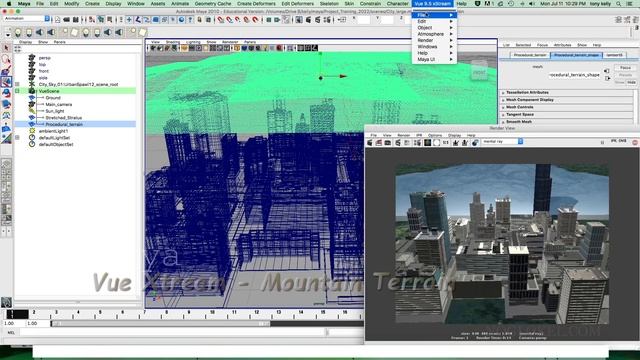This screenshot has height=360, width=640.
Task: Toggle the pause icon in Render View
Action: coord(602,142)
